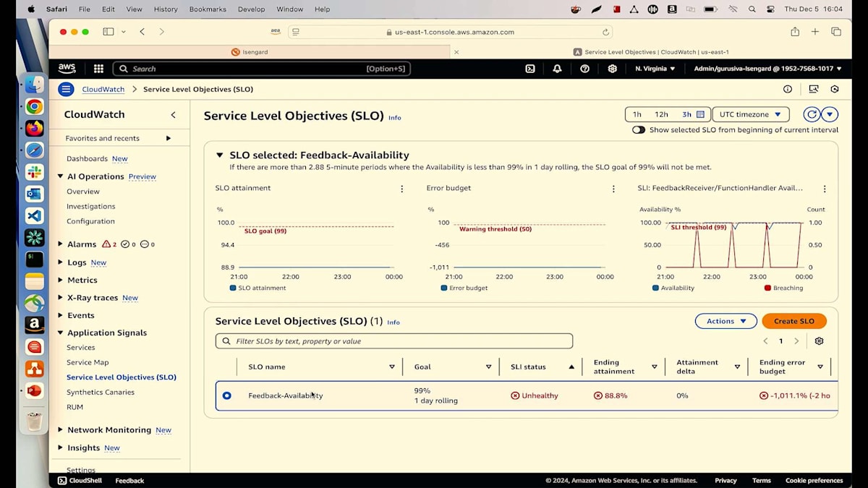The width and height of the screenshot is (868, 488).
Task: Open custom time range calendar icon
Action: click(x=700, y=114)
